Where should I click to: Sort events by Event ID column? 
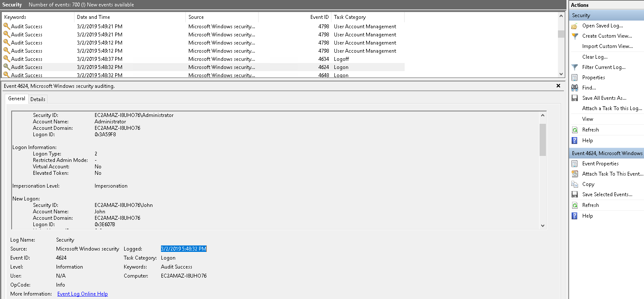319,17
